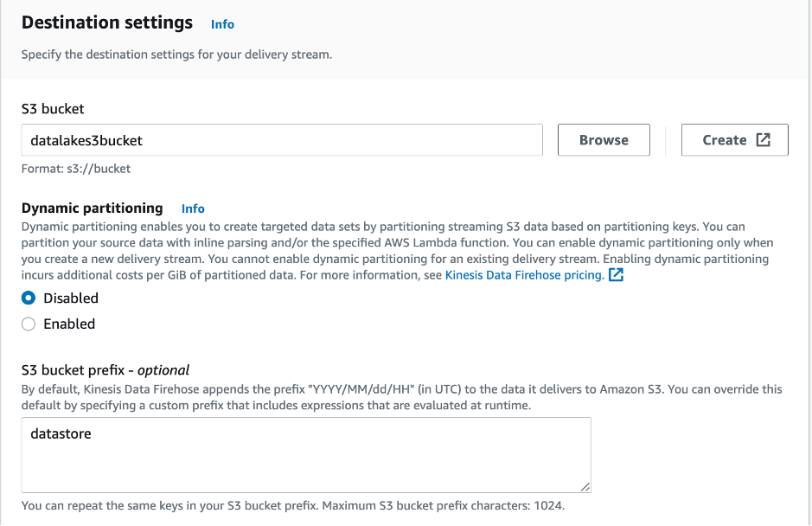The height and width of the screenshot is (526, 812).
Task: Enable dynamic partitioning via Enabled radio
Action: click(29, 324)
